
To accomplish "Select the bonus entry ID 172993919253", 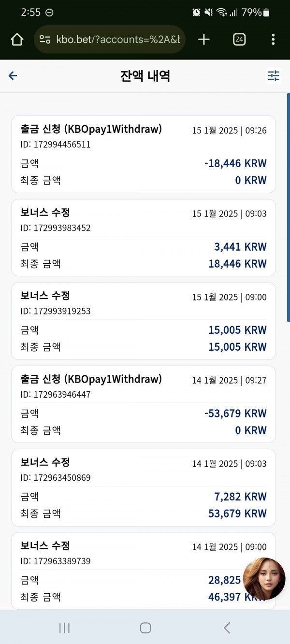I will pyautogui.click(x=144, y=321).
